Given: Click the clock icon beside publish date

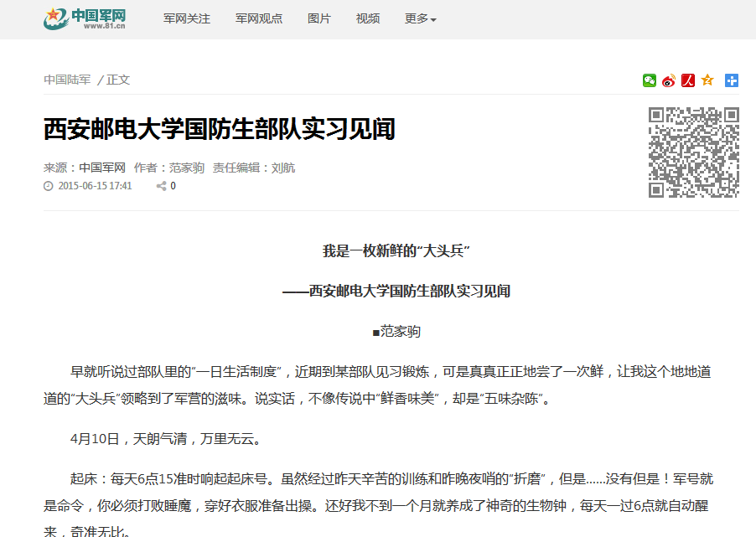Looking at the screenshot, I should [49, 186].
